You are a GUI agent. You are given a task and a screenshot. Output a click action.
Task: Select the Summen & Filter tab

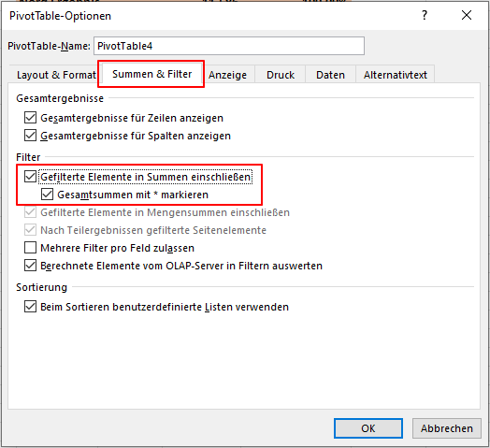point(151,74)
